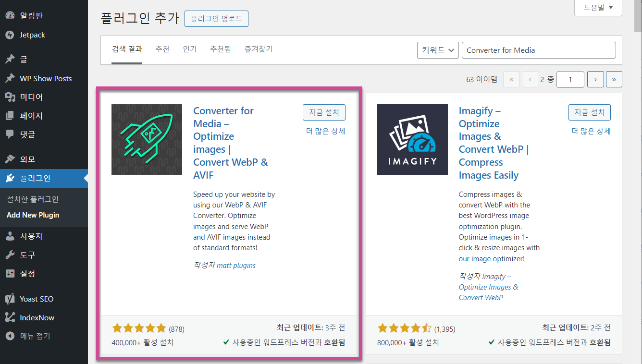Click the plugin search field

point(539,50)
